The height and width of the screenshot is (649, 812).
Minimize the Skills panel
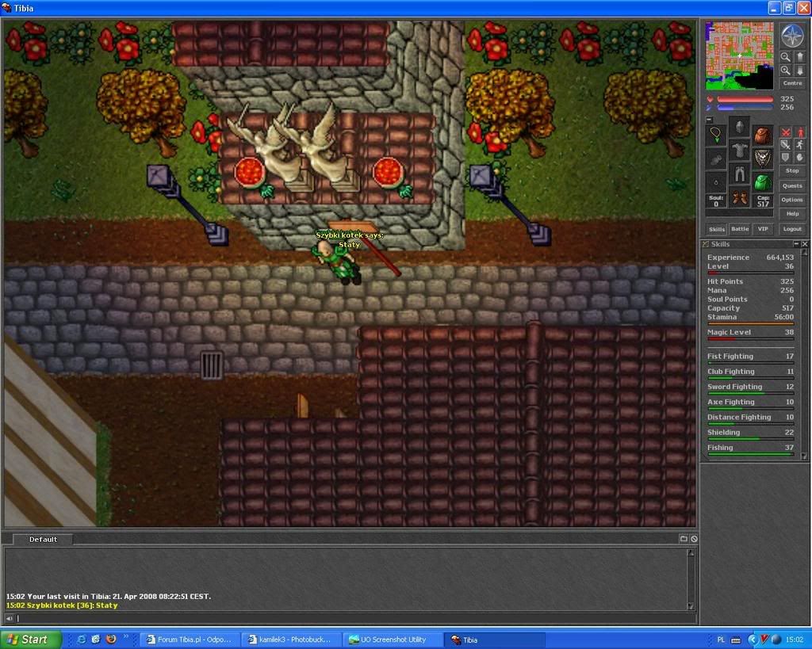point(796,244)
